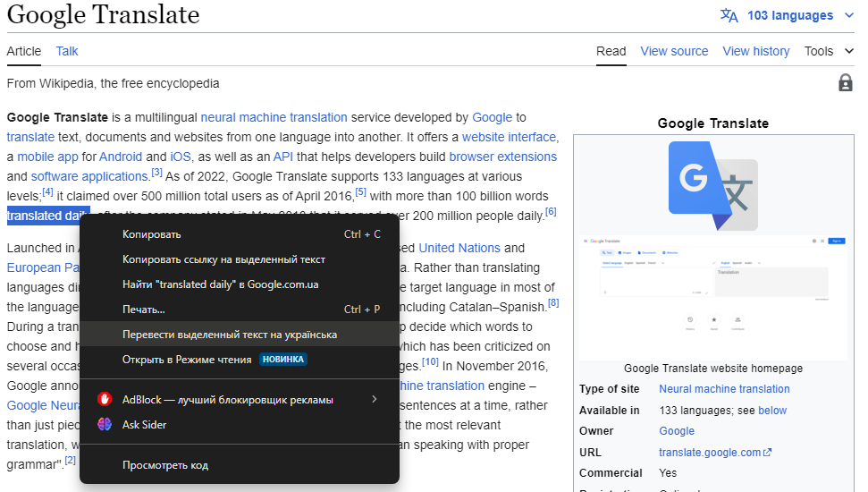Select Печать... in the context menu
Image resolution: width=868 pixels, height=492 pixels.
tap(240, 310)
